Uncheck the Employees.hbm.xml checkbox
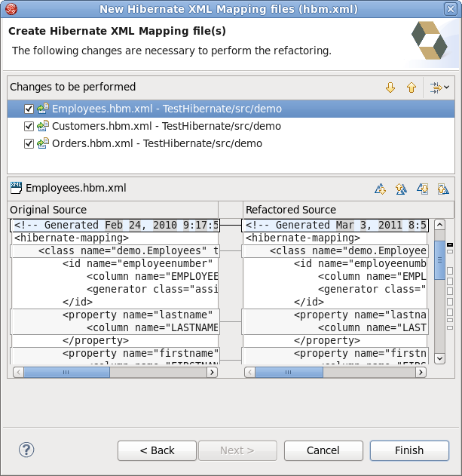The width and height of the screenshot is (462, 476). pos(29,109)
